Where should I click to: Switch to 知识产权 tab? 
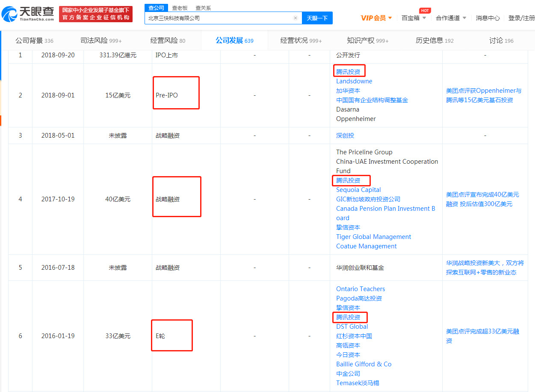pyautogui.click(x=368, y=41)
